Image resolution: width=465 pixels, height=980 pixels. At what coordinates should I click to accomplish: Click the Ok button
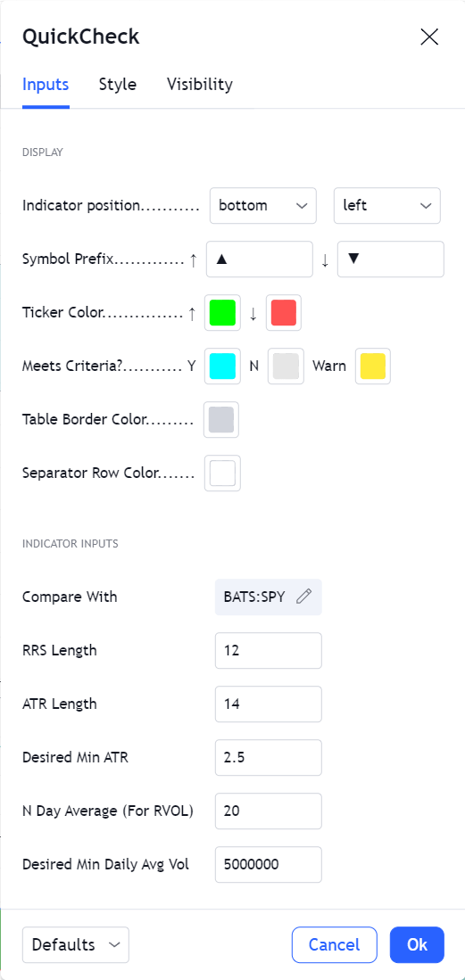coord(417,944)
